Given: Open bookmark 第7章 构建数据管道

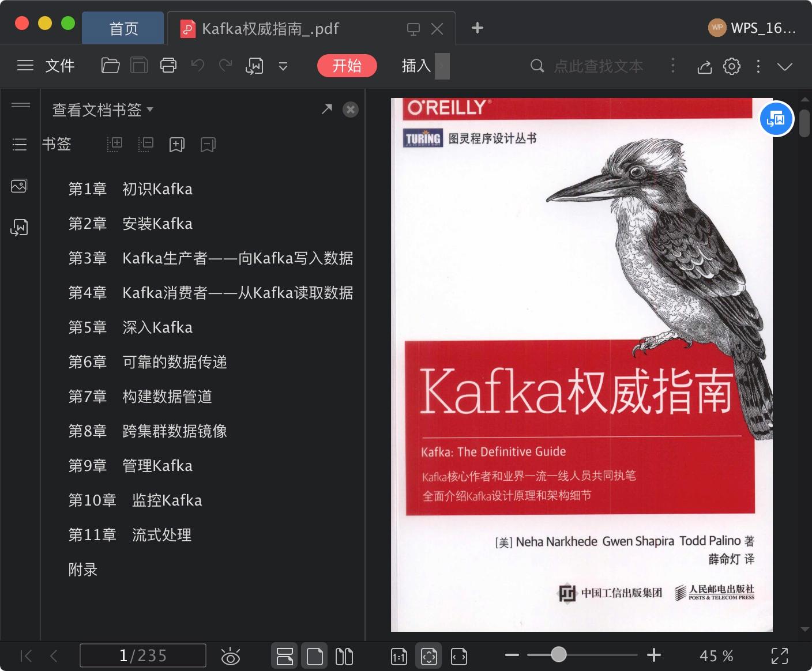Looking at the screenshot, I should click(140, 397).
